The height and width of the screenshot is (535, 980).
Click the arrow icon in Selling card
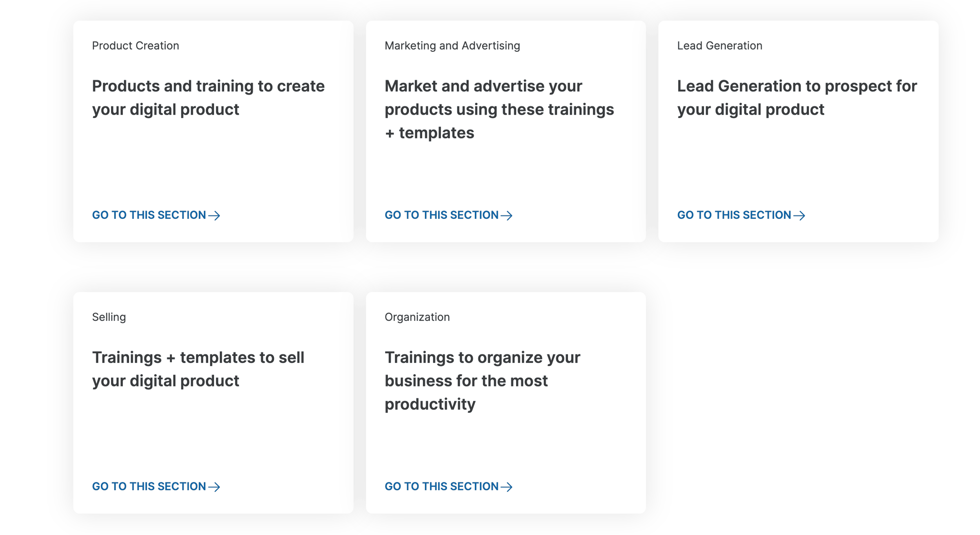[214, 487]
